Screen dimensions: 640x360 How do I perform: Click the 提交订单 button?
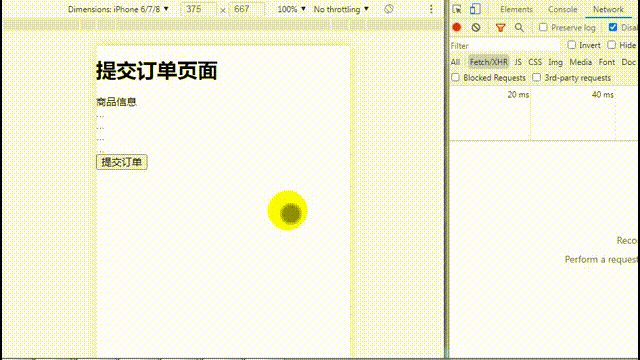pos(122,162)
